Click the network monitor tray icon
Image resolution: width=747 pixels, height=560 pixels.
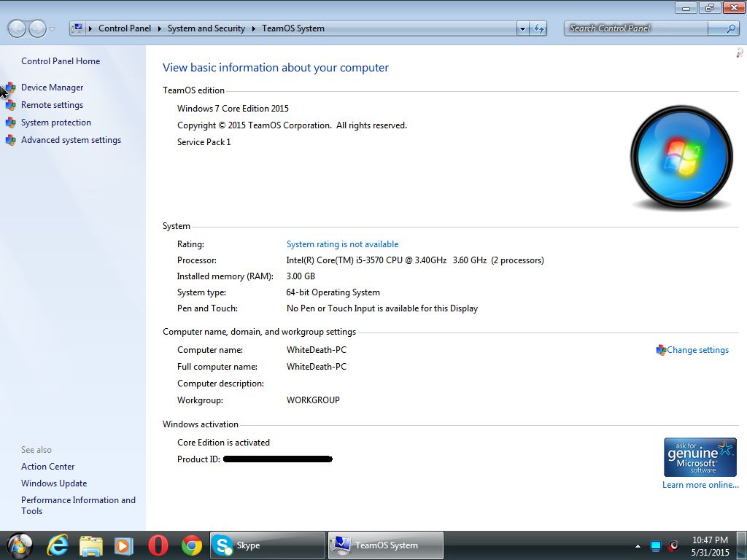click(x=656, y=545)
